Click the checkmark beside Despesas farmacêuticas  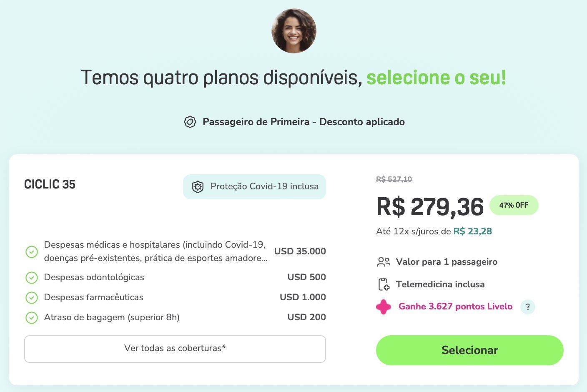pyautogui.click(x=32, y=297)
